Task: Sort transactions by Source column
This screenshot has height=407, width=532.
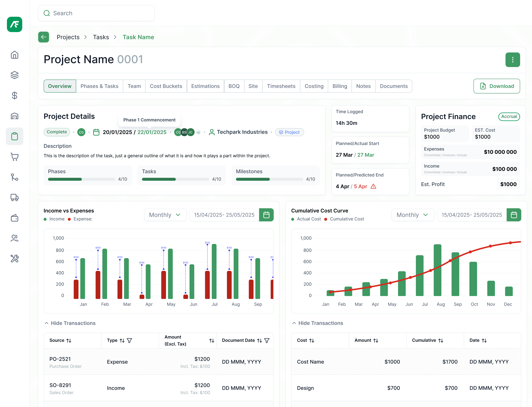Action: [x=69, y=340]
